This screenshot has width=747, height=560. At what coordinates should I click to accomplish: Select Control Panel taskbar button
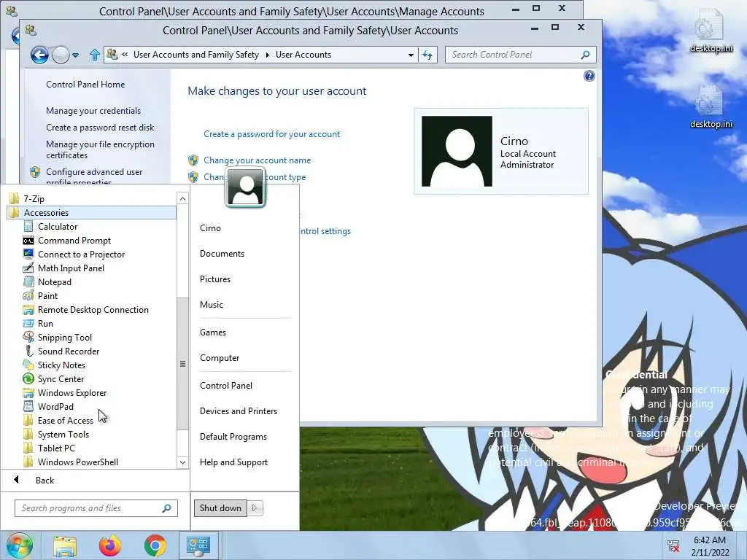click(x=198, y=545)
